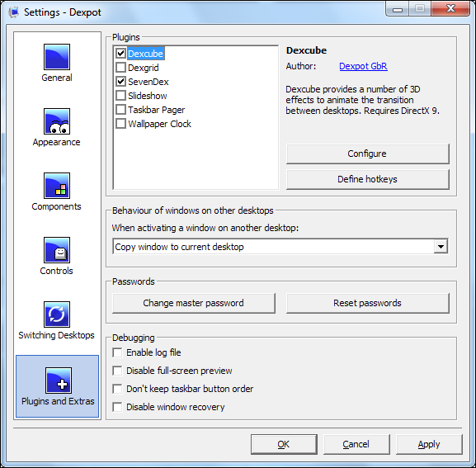The image size is (476, 468).
Task: Select the Components category icon
Action: pos(57,186)
